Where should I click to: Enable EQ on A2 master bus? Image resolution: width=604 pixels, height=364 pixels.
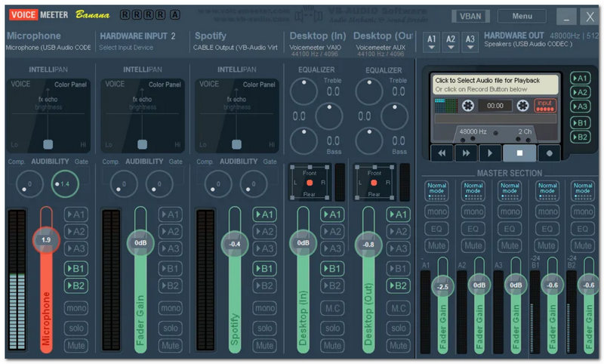[x=473, y=229]
